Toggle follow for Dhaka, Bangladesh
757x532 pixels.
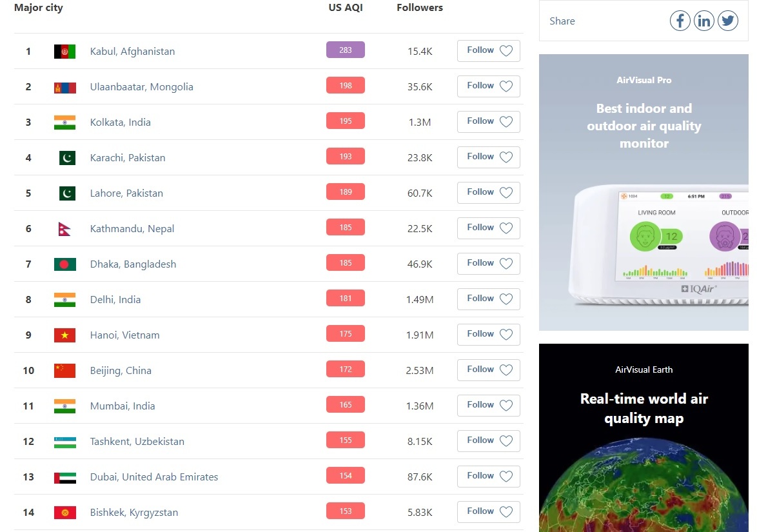488,264
